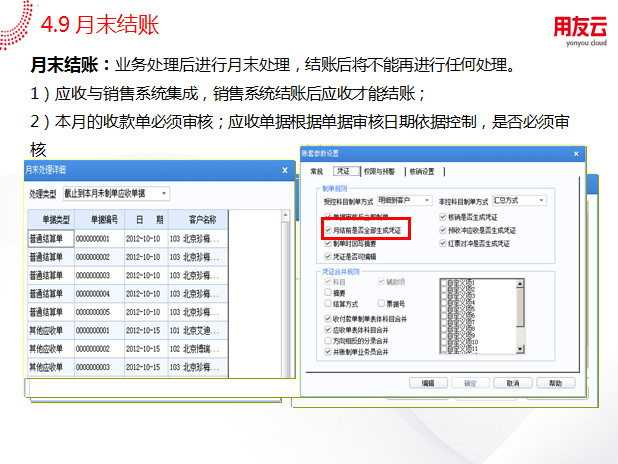Image resolution: width=618 pixels, height=464 pixels.
Task: Switch to the 核销设置 tab
Action: click(422, 171)
